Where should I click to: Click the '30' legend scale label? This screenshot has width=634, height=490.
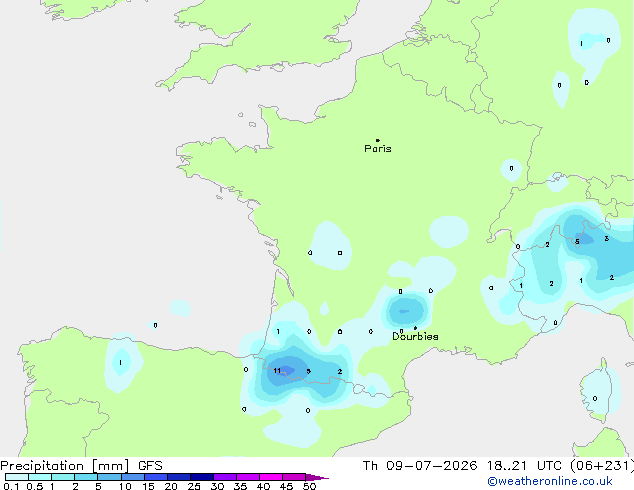click(x=217, y=486)
